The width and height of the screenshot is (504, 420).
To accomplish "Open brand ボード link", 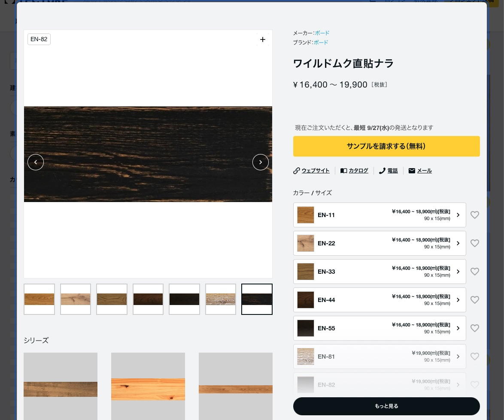I will [321, 42].
